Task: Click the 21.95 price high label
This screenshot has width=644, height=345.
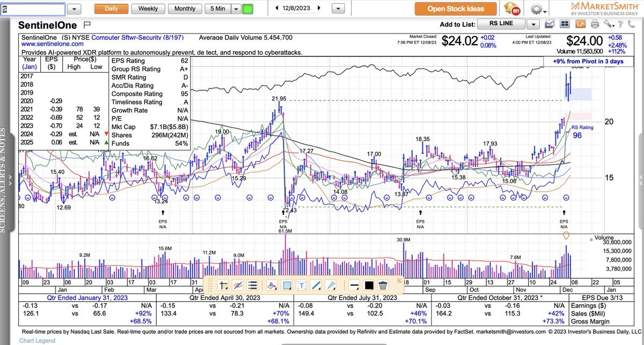Action: pos(280,99)
